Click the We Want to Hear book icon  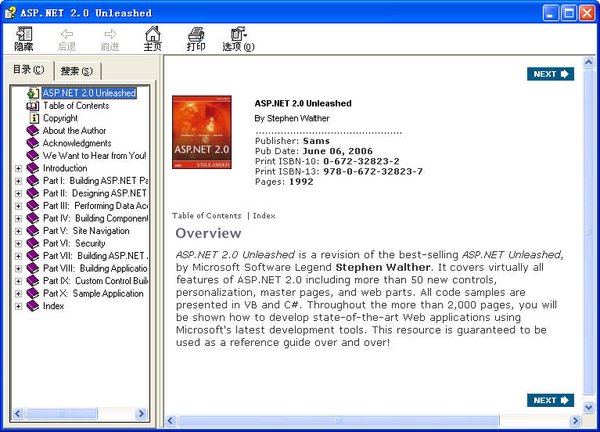(33, 156)
